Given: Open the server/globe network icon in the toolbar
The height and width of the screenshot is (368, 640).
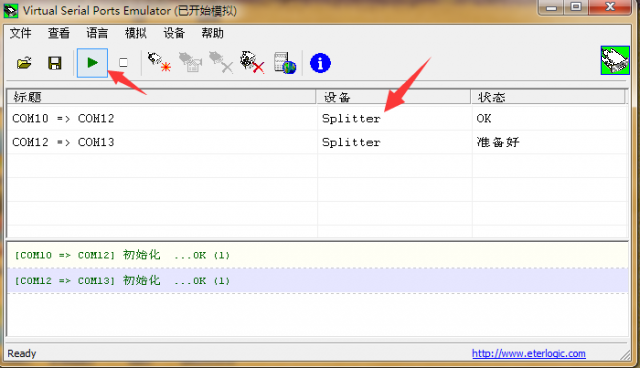Looking at the screenshot, I should (284, 63).
